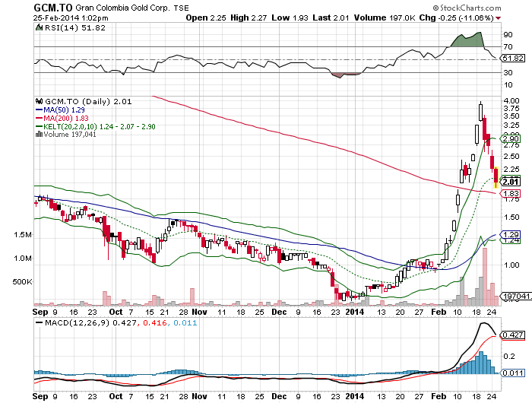
Task: Click the 0.2 MACD axis label
Action: (509, 356)
